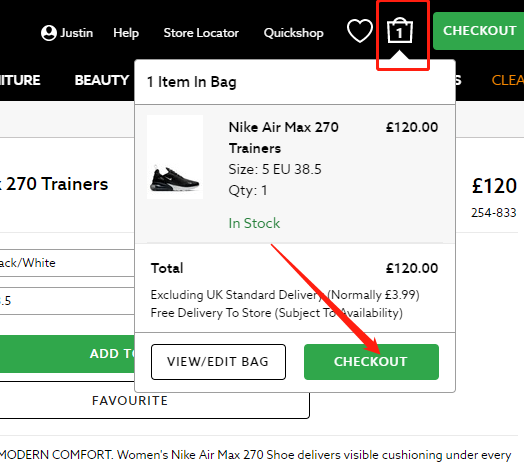Click the heart favourites icon

[360, 31]
